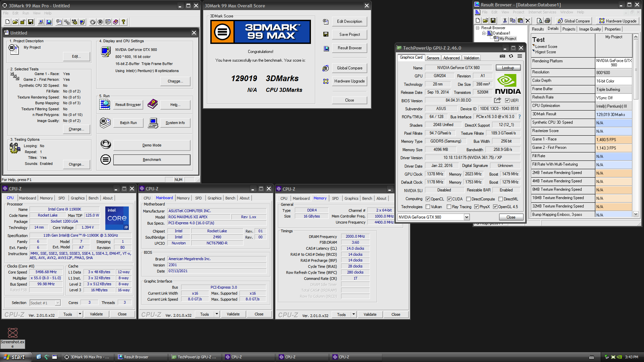Click the system clock showing 3:43 PM
Screen dimensions: 644x362
(631, 357)
